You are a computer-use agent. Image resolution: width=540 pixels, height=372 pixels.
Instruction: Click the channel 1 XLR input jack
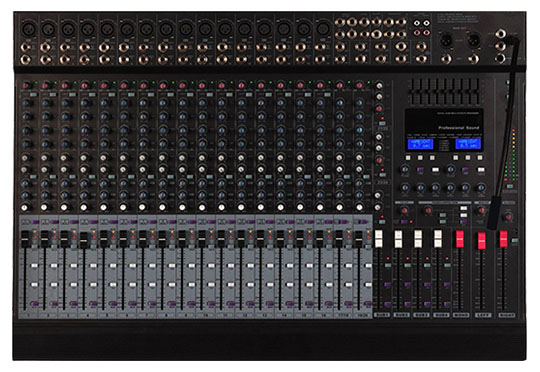coord(28,29)
